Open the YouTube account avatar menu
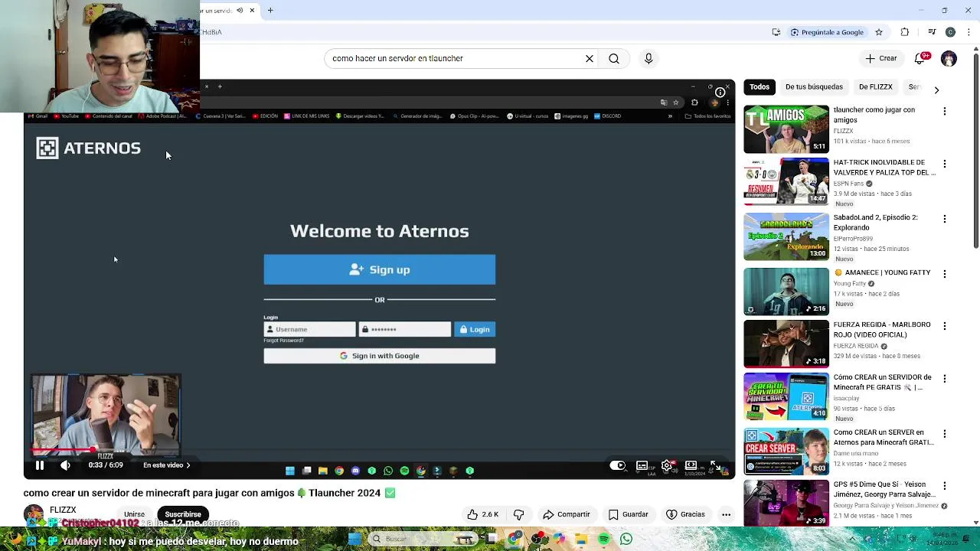The image size is (980, 551). click(949, 58)
